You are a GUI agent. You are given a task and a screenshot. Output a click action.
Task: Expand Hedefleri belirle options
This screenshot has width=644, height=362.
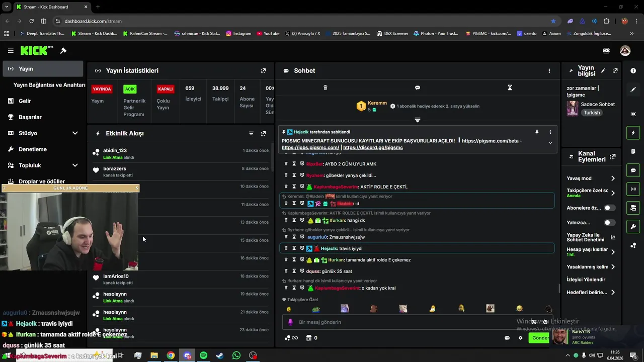click(x=613, y=292)
